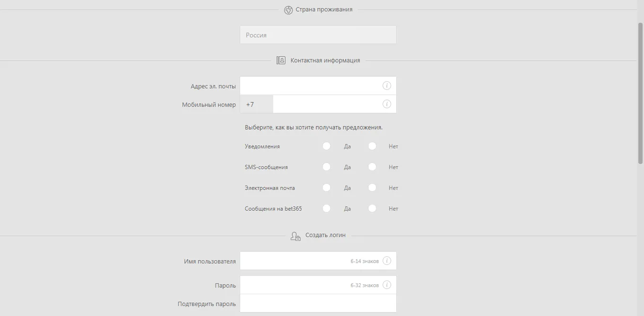
Task: Click the Адрес эл. почты label
Action: coord(213,86)
